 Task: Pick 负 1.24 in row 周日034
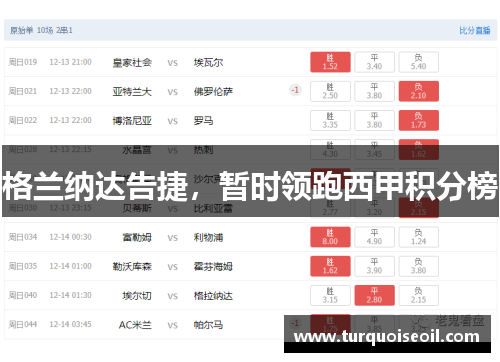pos(419,237)
